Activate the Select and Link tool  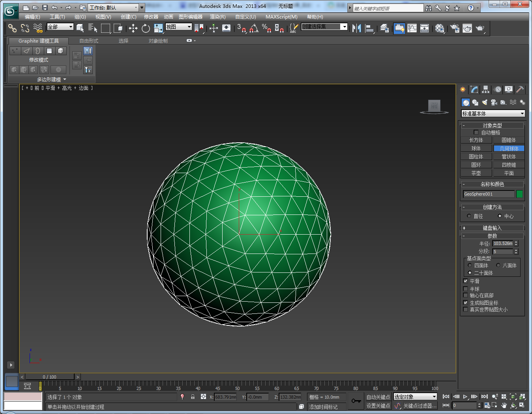(13, 28)
